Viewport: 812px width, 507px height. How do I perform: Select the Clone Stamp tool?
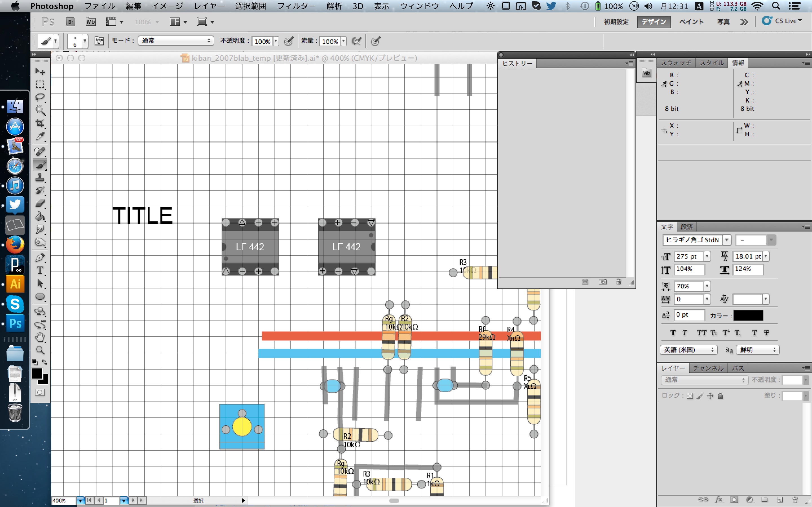tap(40, 177)
